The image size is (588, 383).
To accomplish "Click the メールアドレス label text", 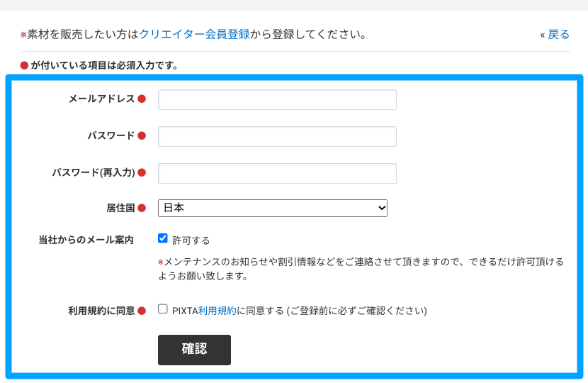I will (x=101, y=99).
